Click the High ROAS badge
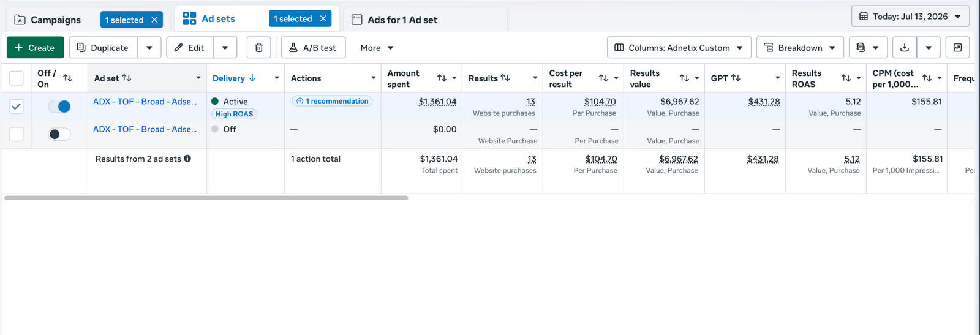This screenshot has width=980, height=335. [x=234, y=114]
